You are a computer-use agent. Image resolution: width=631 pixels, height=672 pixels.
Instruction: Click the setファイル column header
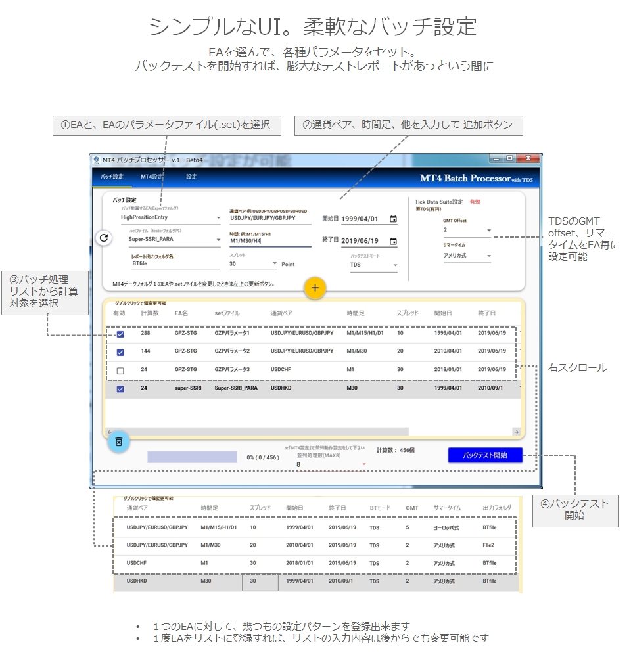point(227,313)
